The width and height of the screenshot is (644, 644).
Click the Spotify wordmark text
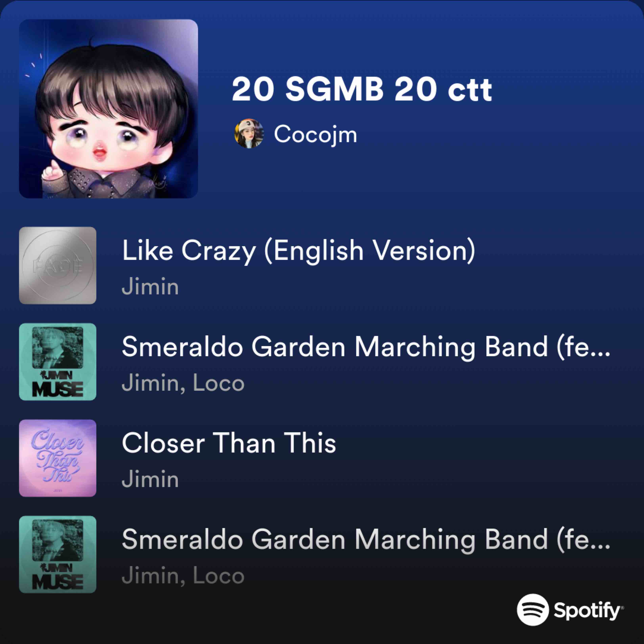click(x=589, y=611)
